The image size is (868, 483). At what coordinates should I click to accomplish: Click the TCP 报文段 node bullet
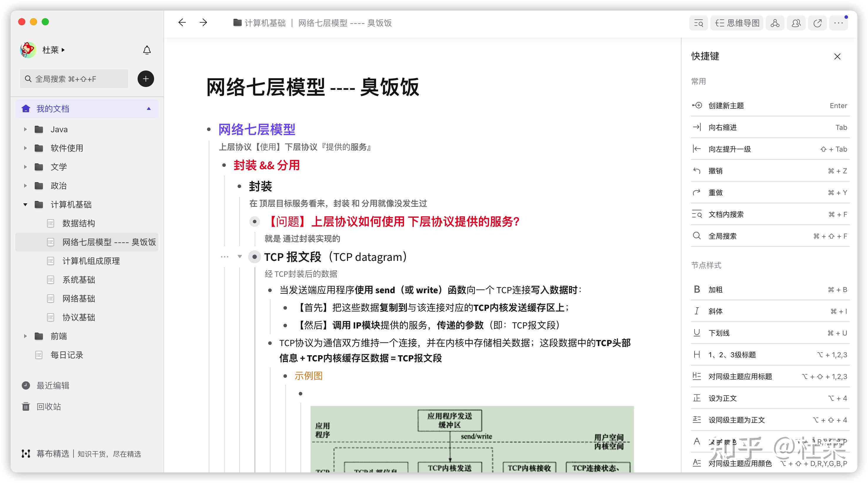click(254, 257)
